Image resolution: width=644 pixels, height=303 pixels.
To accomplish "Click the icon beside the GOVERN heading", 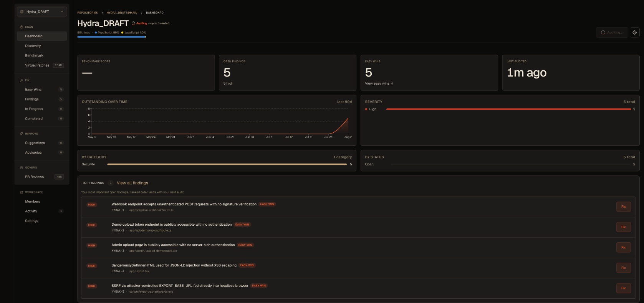I will [x=22, y=168].
